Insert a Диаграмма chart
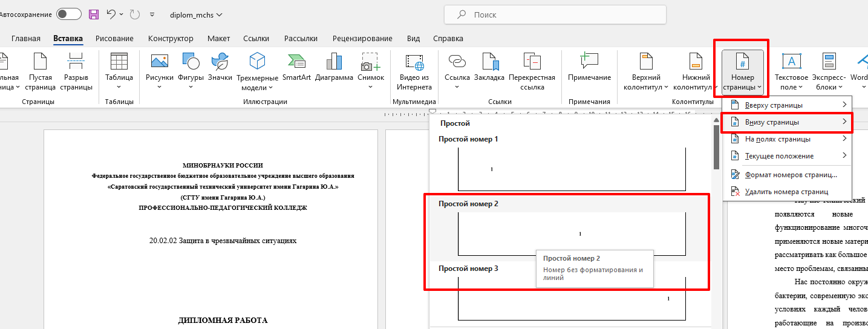This screenshot has height=329, width=868. click(x=334, y=68)
